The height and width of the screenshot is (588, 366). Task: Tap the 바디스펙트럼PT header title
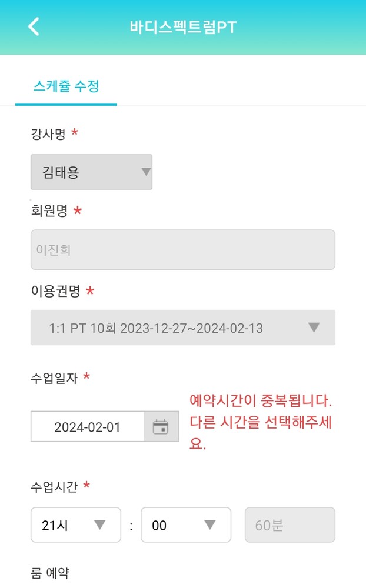click(x=183, y=28)
